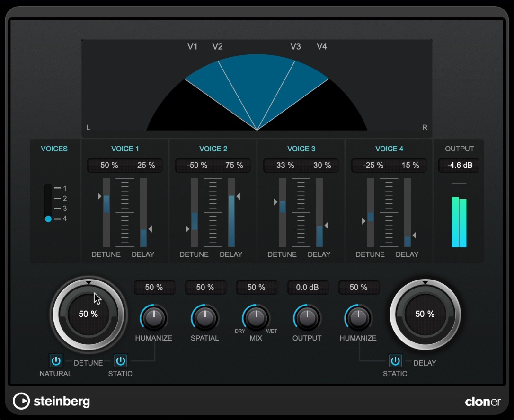Click Voice 3 delay value 30 %
Viewport: 514px width, 420px height.
[x=322, y=166]
